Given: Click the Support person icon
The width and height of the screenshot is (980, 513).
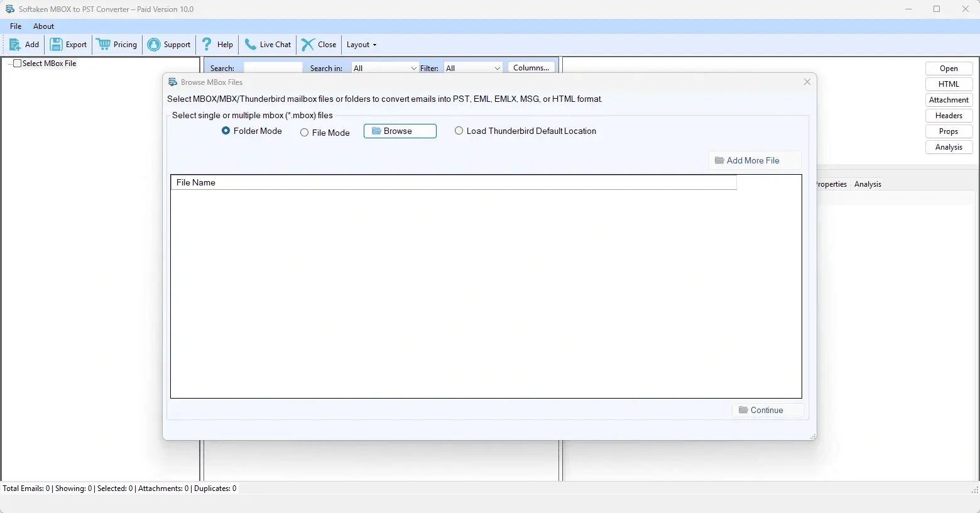Looking at the screenshot, I should tap(154, 45).
